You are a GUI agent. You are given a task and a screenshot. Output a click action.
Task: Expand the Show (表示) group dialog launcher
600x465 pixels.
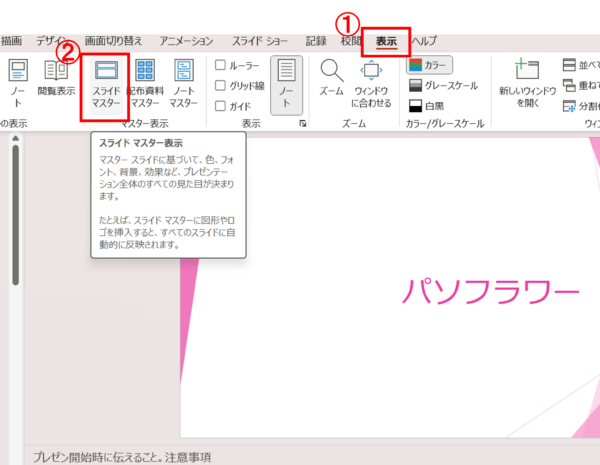click(x=303, y=124)
